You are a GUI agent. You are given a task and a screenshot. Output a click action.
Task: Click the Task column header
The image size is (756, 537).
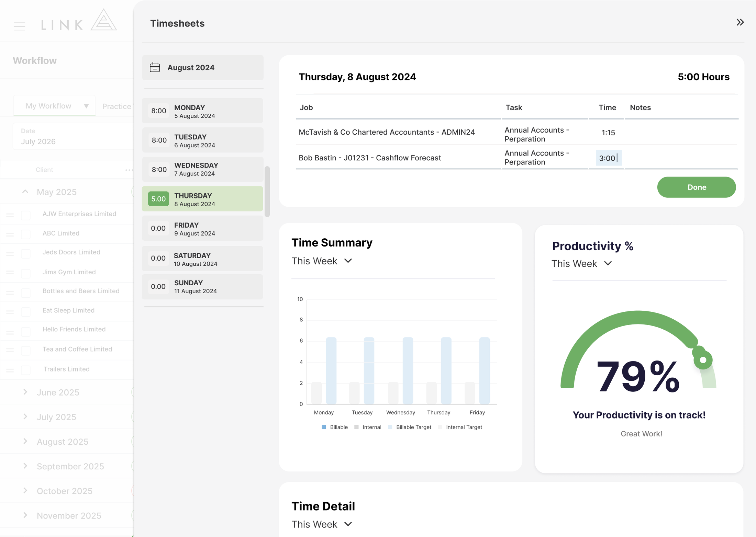(x=514, y=107)
